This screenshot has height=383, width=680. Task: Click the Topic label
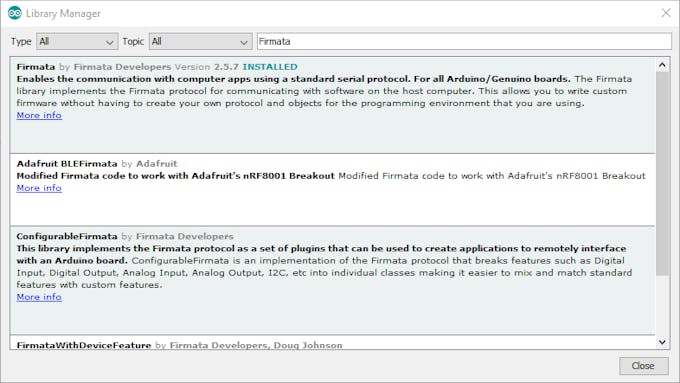[x=133, y=42]
